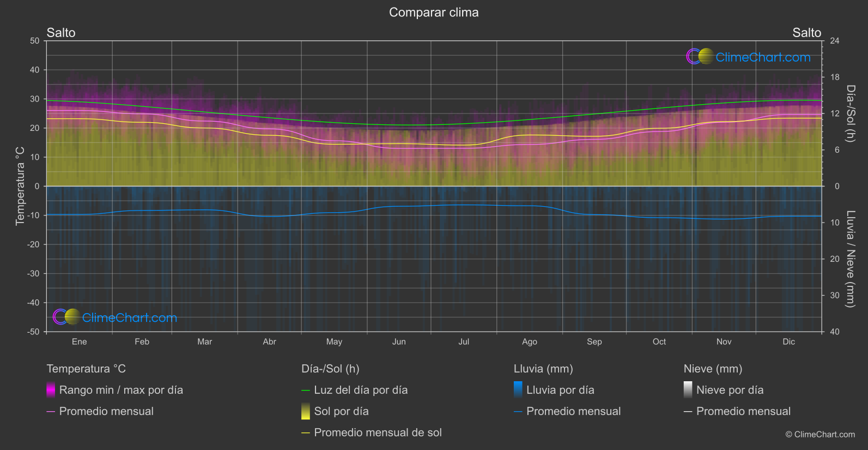Click the 'Temperatura °C' legend heading

click(86, 369)
